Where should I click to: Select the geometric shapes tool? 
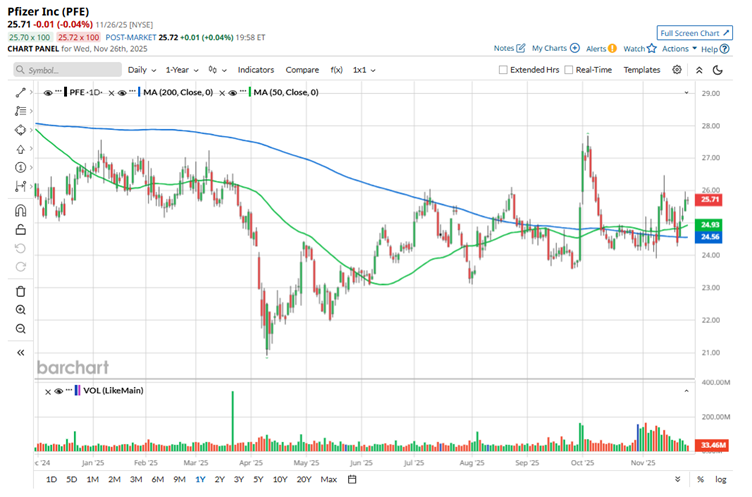(20, 130)
